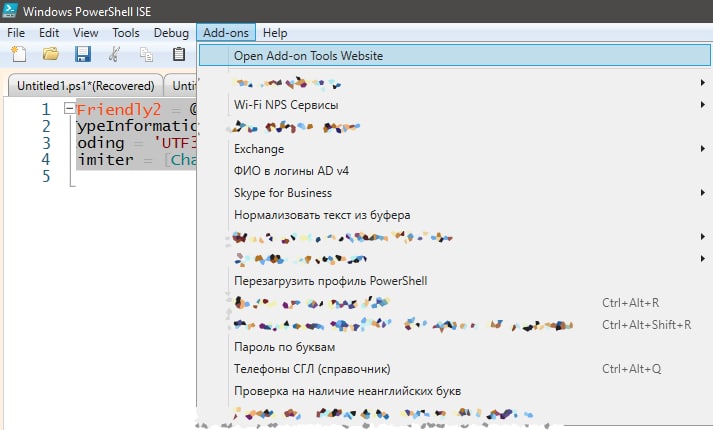This screenshot has width=713, height=430.
Task: Click the Open folder toolbar icon
Action: (x=50, y=54)
